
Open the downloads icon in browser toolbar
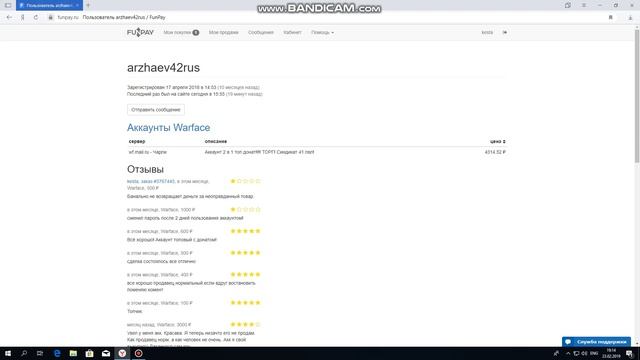[x=631, y=17]
